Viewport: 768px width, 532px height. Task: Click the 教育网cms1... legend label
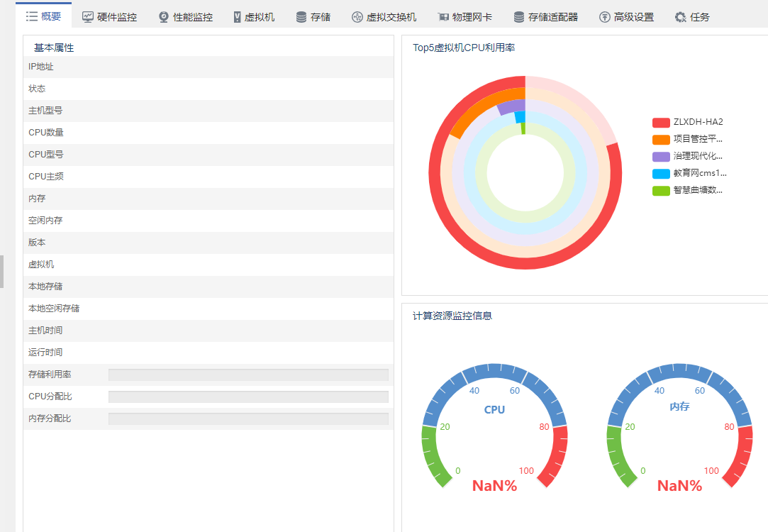700,173
